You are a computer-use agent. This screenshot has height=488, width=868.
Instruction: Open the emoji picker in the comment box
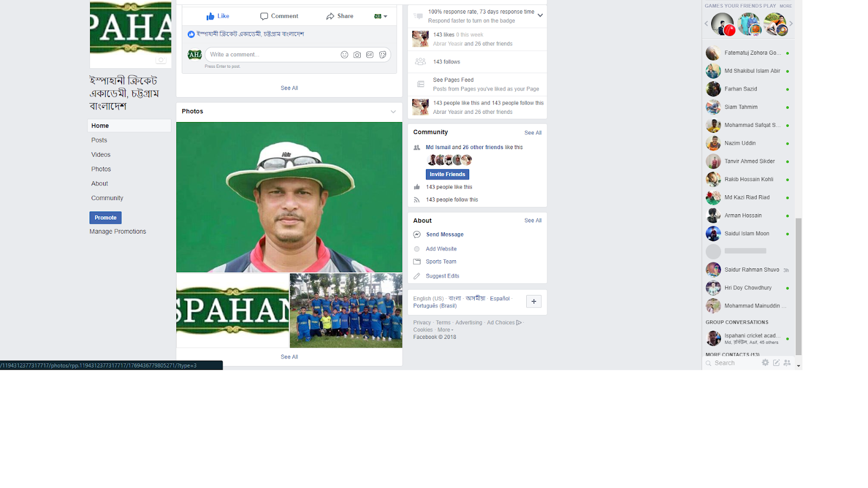pos(344,54)
